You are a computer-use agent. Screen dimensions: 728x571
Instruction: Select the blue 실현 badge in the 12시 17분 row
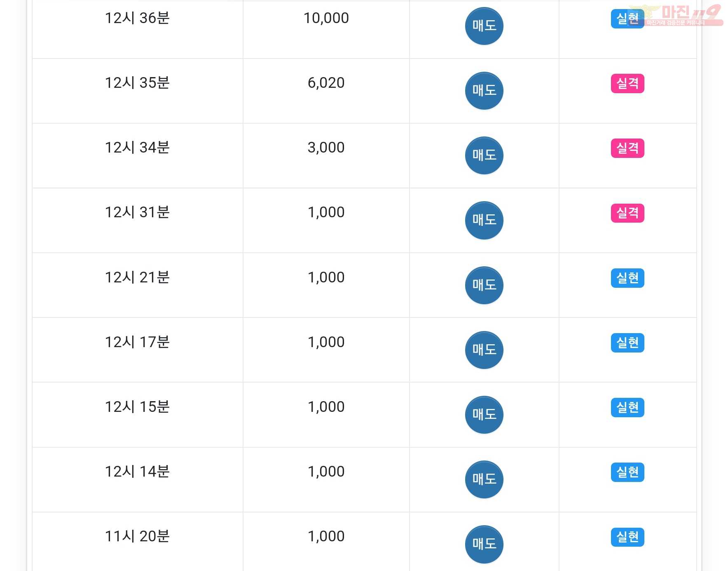pyautogui.click(x=627, y=343)
